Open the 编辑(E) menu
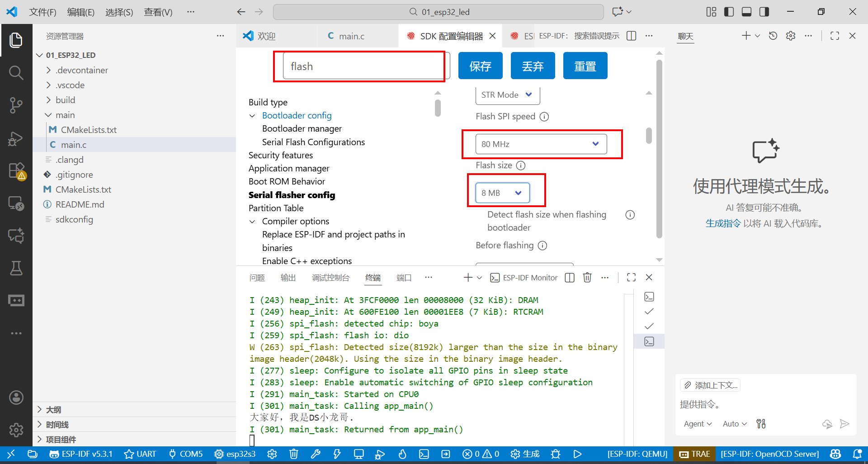 click(x=80, y=12)
